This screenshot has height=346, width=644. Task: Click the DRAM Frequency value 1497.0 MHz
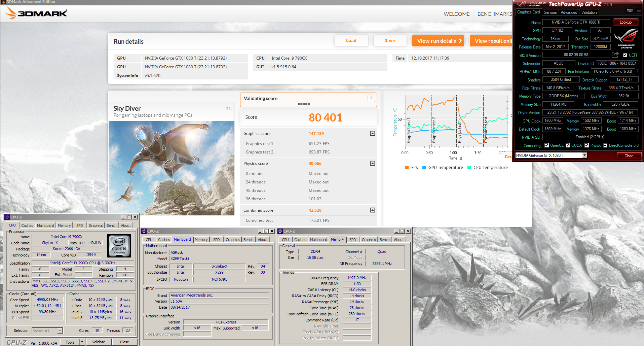(x=357, y=278)
